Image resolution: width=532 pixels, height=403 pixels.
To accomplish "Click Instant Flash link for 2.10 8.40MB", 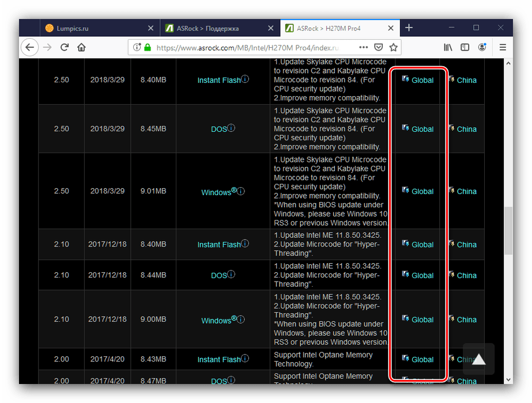I will [x=219, y=245].
